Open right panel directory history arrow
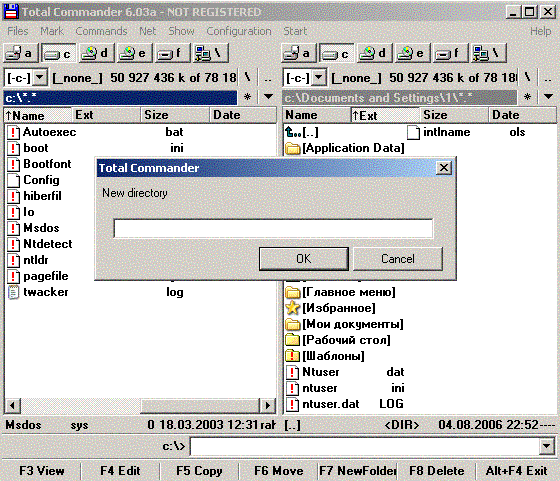560x481 pixels. pyautogui.click(x=548, y=96)
